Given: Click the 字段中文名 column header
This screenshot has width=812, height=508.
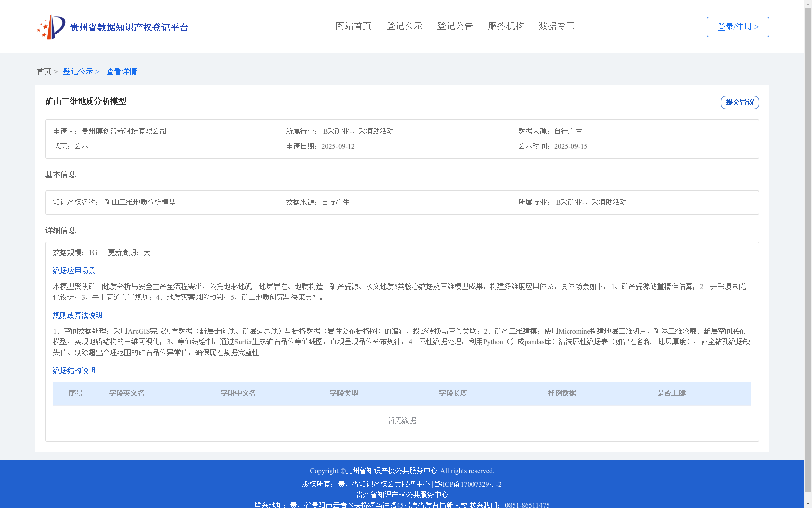Looking at the screenshot, I should pyautogui.click(x=239, y=393).
